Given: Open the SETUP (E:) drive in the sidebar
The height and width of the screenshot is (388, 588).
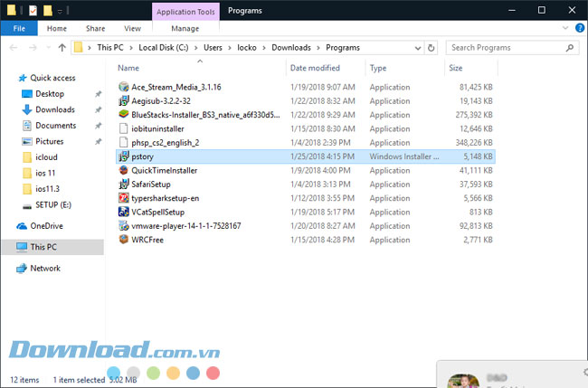Looking at the screenshot, I should pyautogui.click(x=53, y=204).
